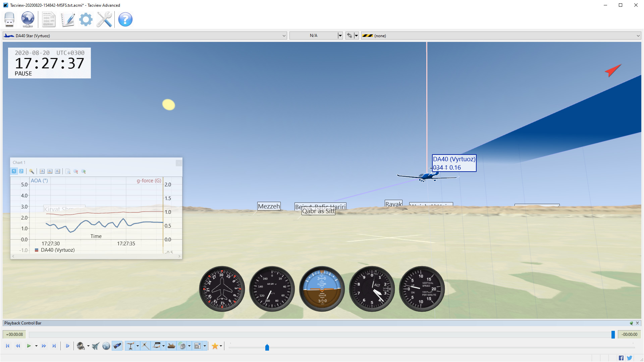Image resolution: width=644 pixels, height=362 pixels.
Task: Open the DA40 Star aircraft selector dropdown
Action: (284, 35)
